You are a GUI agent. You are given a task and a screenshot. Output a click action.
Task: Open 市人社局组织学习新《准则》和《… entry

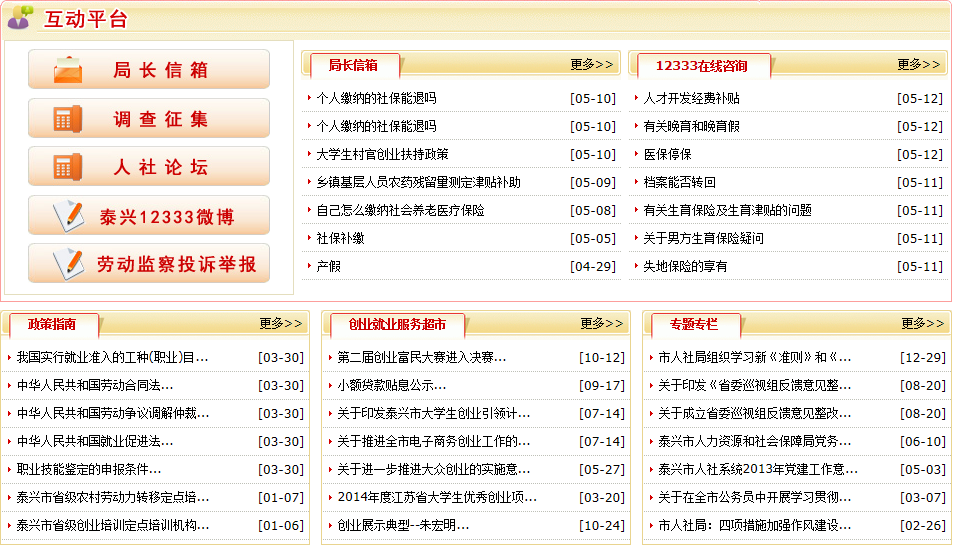click(754, 358)
